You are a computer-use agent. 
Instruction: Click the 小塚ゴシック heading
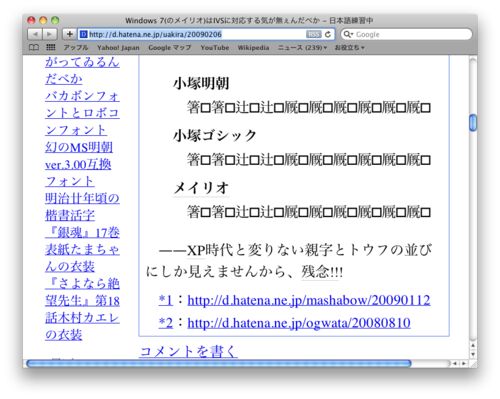215,136
